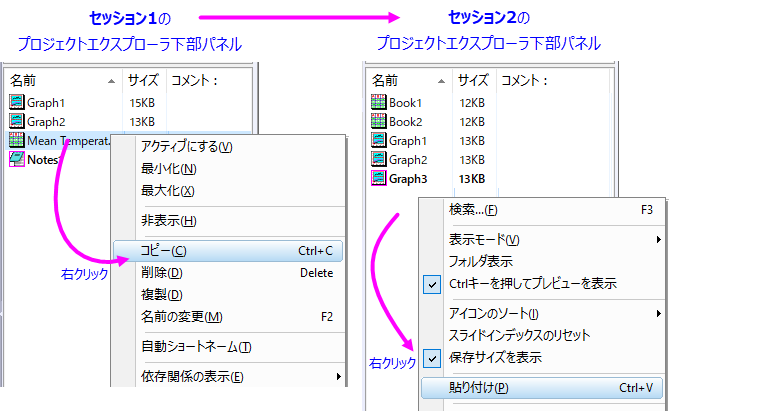
Task: Click サイズ column header in session 2 panel
Action: coord(474,81)
